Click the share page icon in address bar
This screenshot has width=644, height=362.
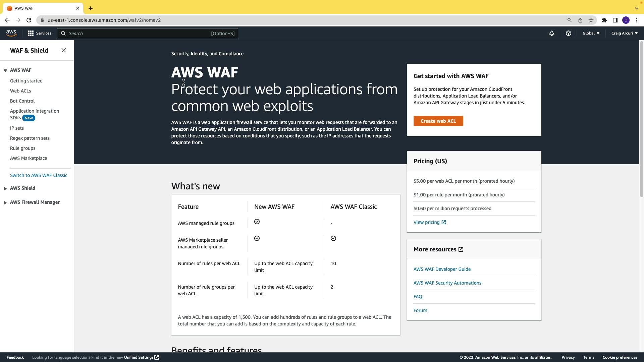pos(580,20)
